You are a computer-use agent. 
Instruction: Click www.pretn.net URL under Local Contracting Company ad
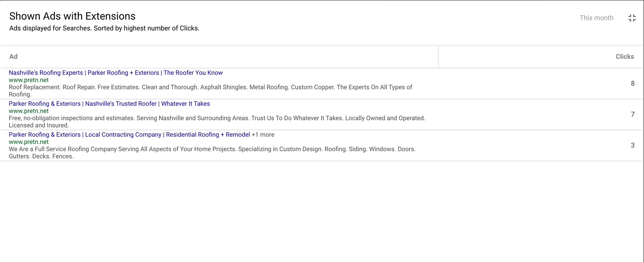pyautogui.click(x=29, y=142)
